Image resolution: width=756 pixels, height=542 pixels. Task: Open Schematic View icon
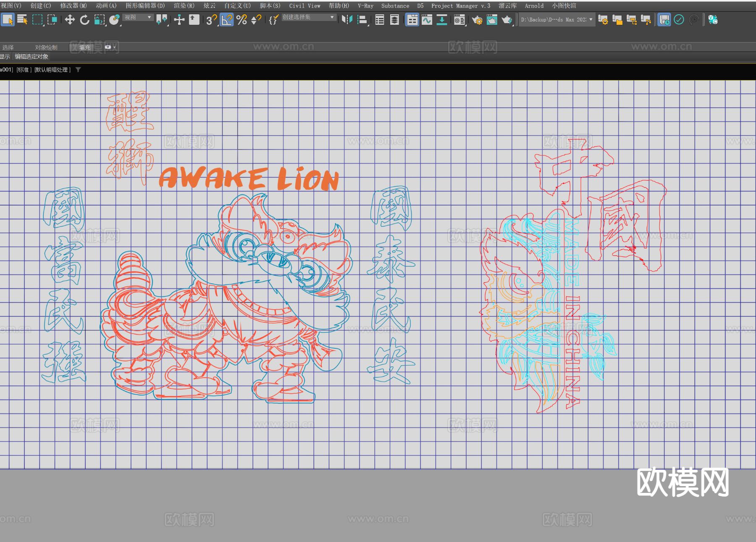click(442, 20)
